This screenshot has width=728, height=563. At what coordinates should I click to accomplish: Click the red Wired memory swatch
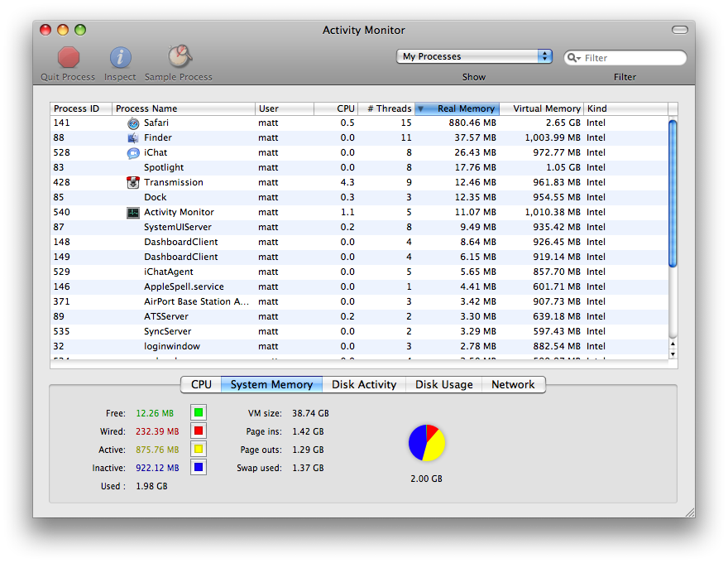tap(199, 431)
